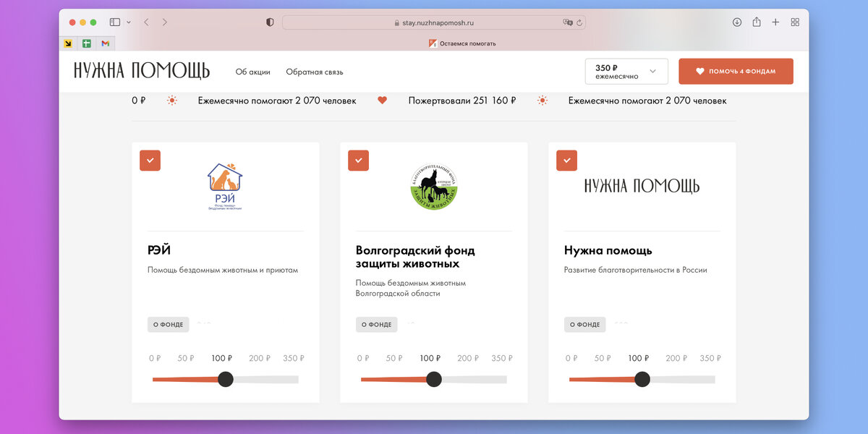The height and width of the screenshot is (434, 868).
Task: Select the Остаемся помогать tab
Action: (x=463, y=43)
